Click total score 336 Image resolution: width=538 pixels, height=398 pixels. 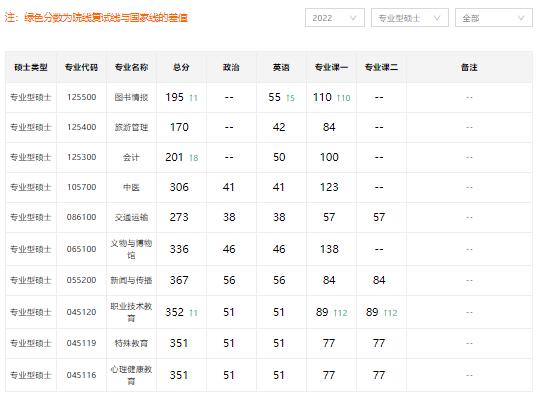pos(179,249)
